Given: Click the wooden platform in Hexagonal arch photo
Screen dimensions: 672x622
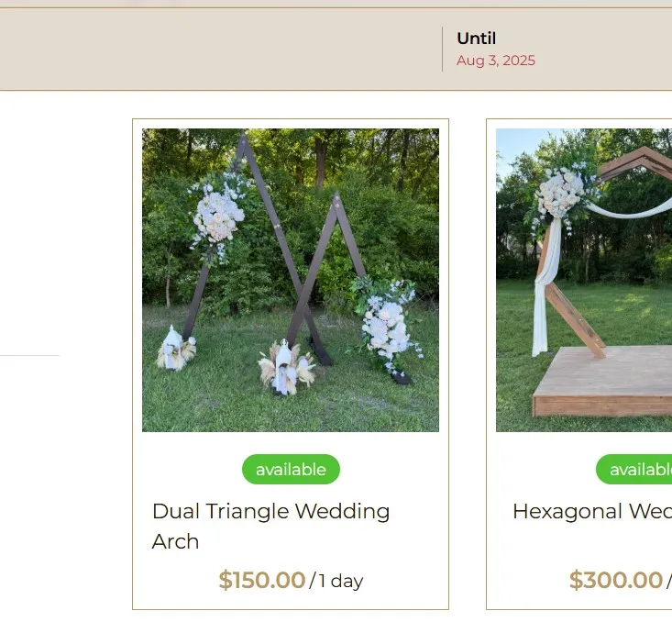Looking at the screenshot, I should [x=602, y=382].
